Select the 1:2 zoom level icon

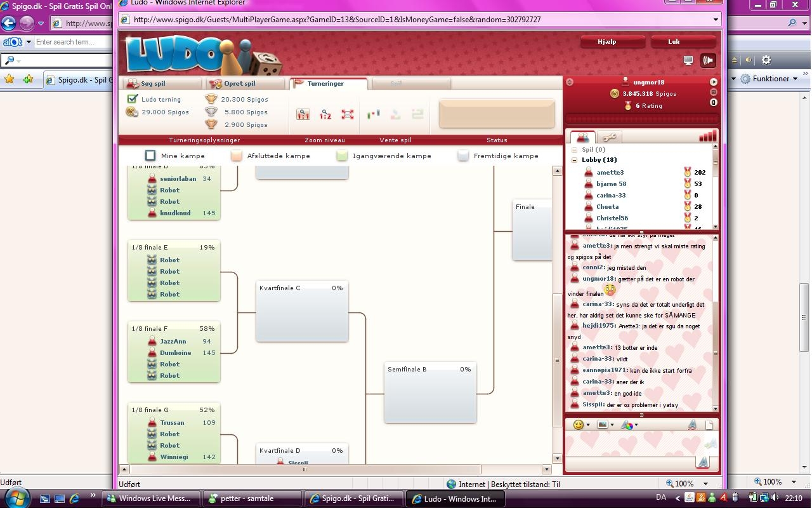pos(325,114)
